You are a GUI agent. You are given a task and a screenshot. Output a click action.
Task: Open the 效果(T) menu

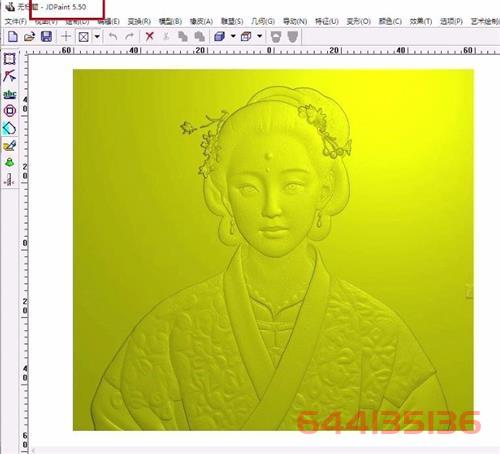[x=421, y=22]
